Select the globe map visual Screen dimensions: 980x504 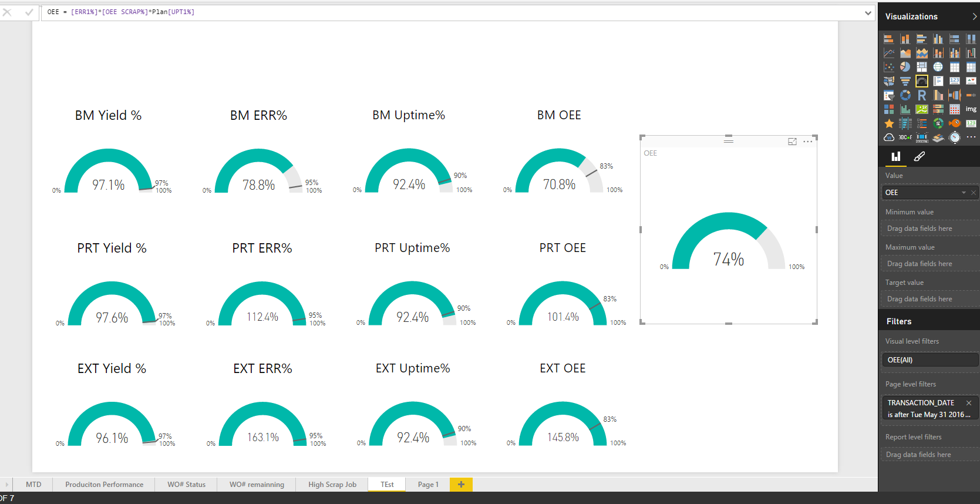click(938, 67)
